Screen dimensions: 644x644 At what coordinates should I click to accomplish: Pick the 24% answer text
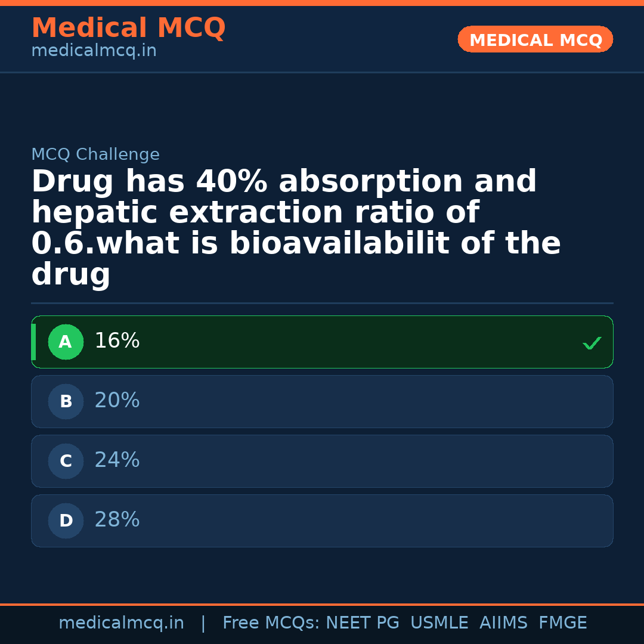coord(117,460)
